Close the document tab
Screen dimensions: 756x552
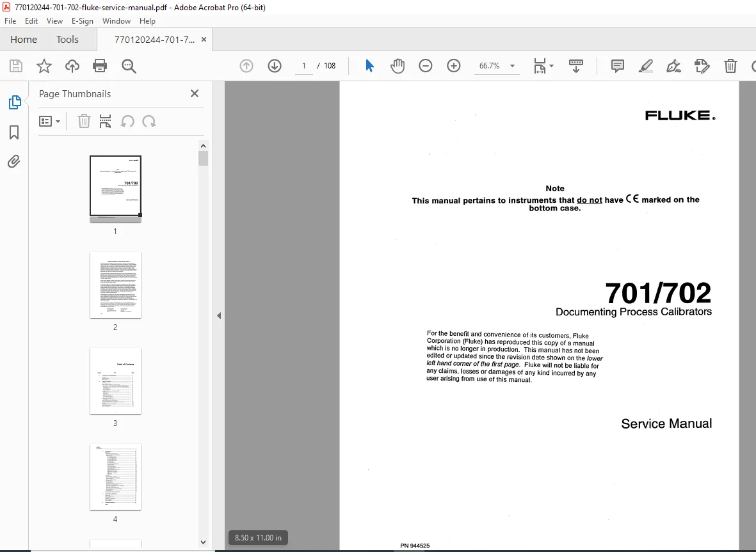click(x=204, y=40)
